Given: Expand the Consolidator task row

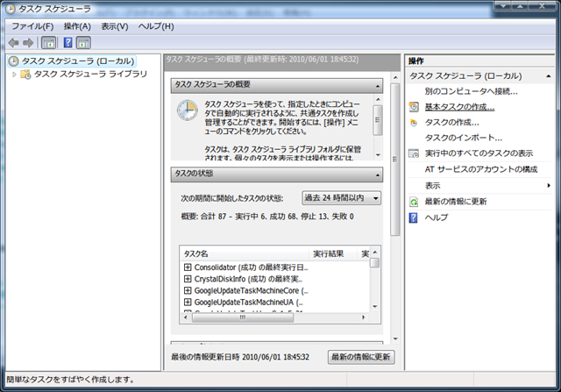Looking at the screenshot, I should click(188, 267).
